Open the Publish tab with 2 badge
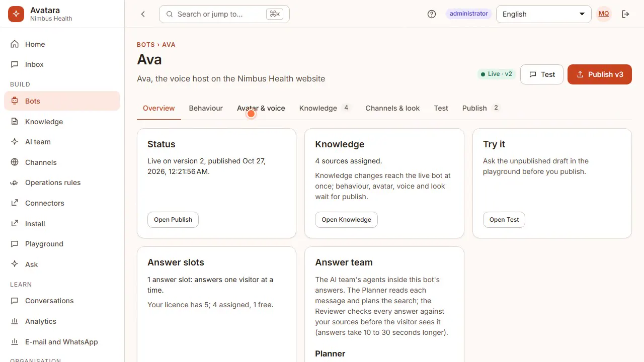This screenshot has width=644, height=362. tap(480, 108)
